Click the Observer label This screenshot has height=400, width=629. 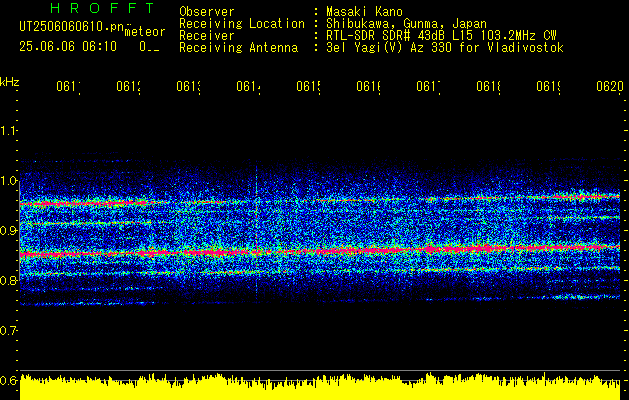click(207, 12)
